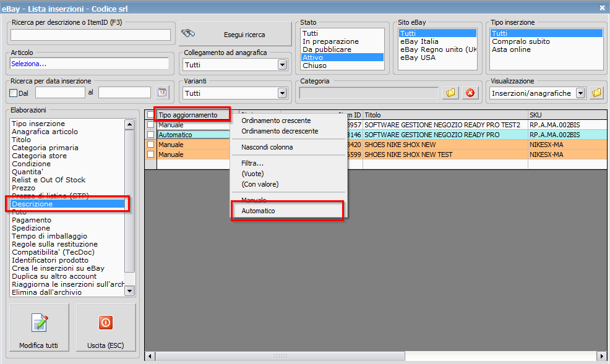Check the SHOES NIKE SHOX NEW TEST row

click(150, 154)
